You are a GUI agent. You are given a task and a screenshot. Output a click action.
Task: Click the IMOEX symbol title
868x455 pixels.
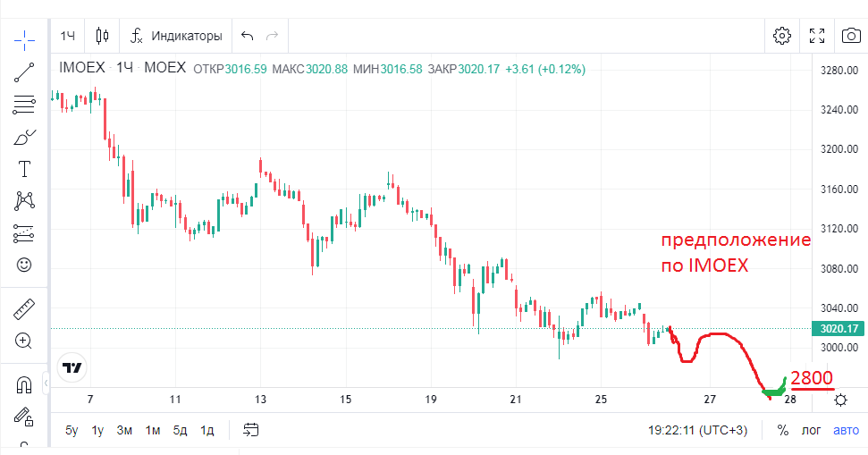coord(82,68)
